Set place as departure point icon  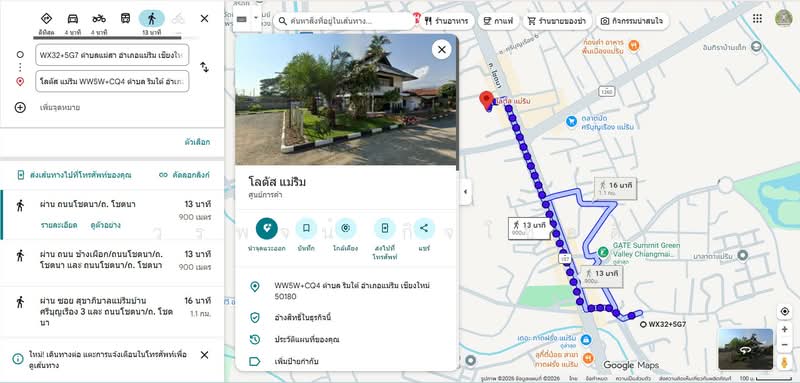point(267,228)
